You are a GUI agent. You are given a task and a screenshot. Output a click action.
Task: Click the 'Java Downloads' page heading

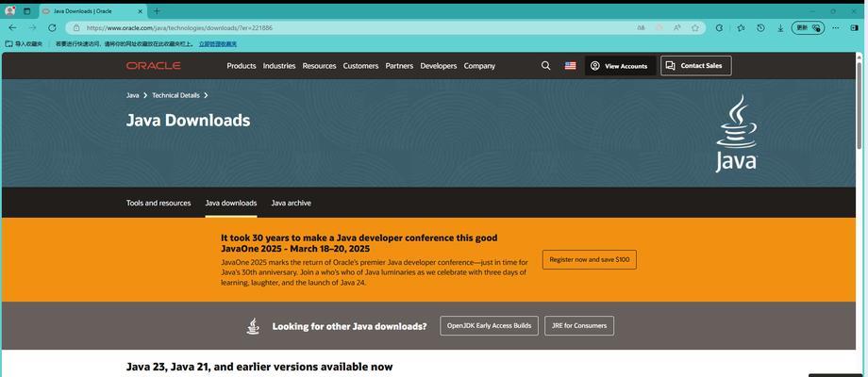(x=188, y=121)
